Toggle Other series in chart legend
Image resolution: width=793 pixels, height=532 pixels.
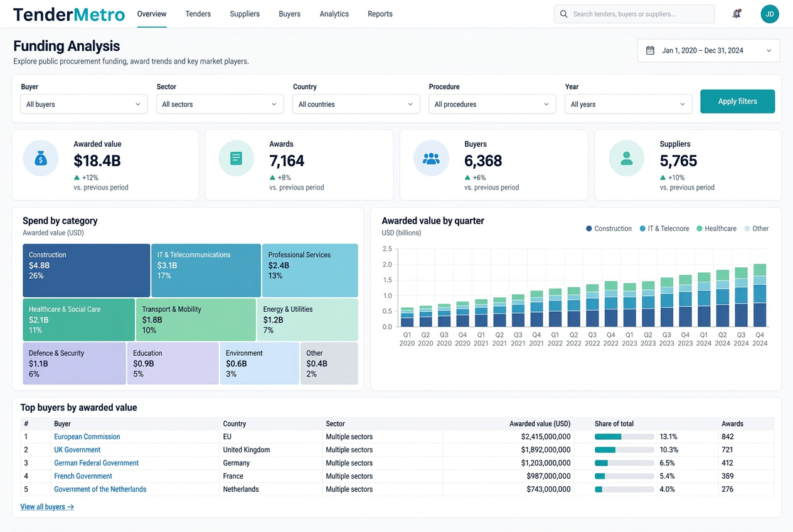(756, 229)
